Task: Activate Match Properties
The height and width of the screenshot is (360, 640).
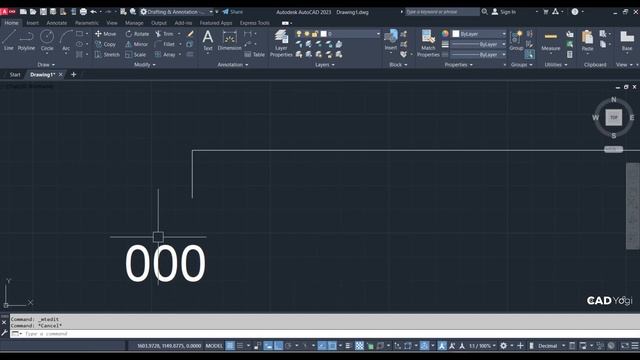Action: 428,43
